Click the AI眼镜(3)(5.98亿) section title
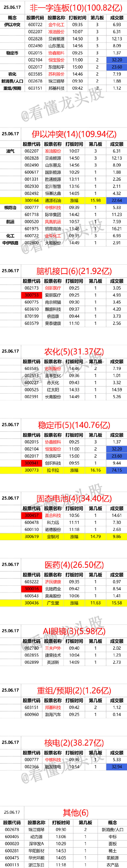This screenshot has height=868, width=127. pos(74,631)
